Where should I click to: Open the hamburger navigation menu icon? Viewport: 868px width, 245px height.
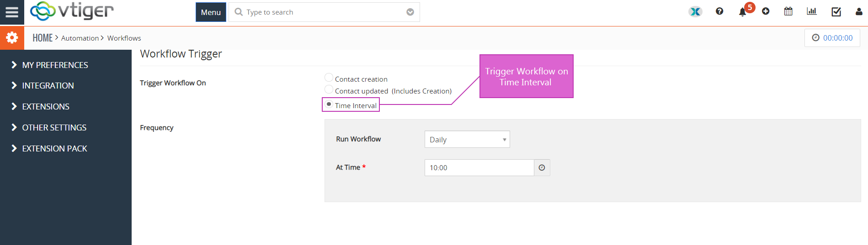(x=12, y=12)
